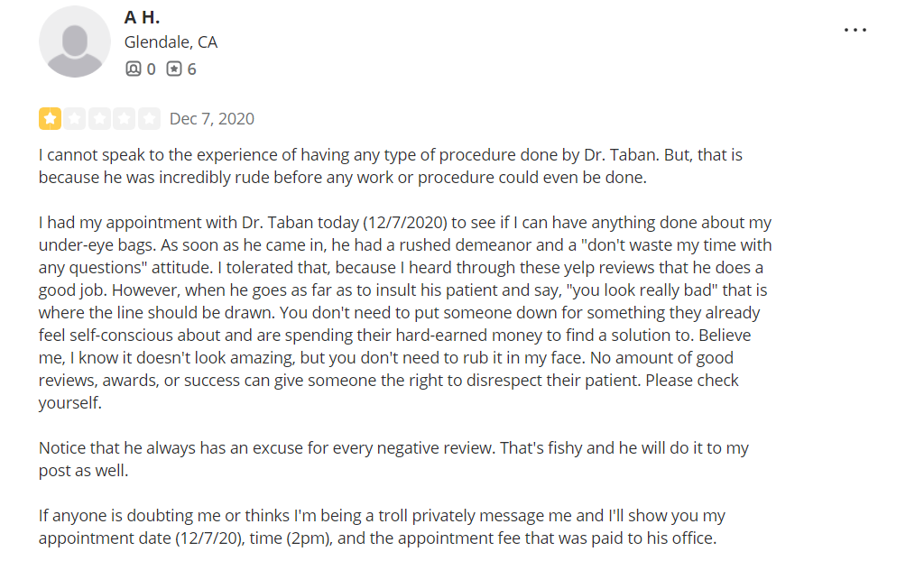Click the gray default profile avatar
The height and width of the screenshot is (561, 924).
point(75,41)
